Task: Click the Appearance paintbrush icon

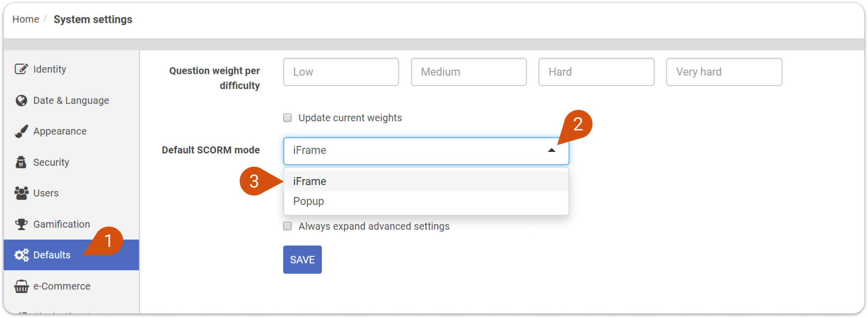Action: click(x=21, y=131)
